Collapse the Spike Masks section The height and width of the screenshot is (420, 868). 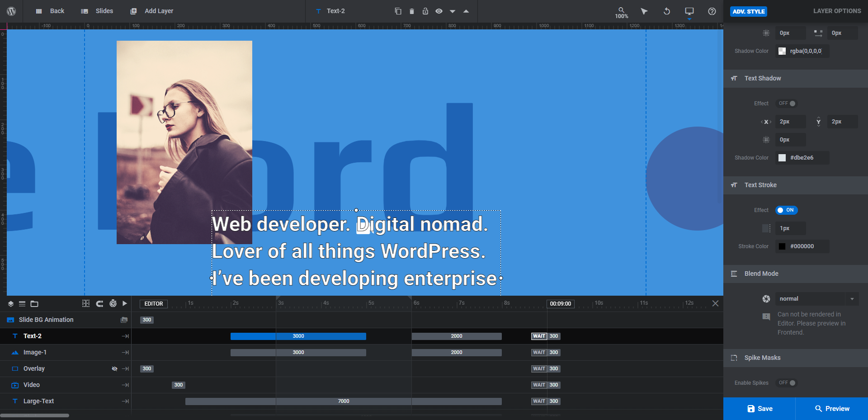pos(796,358)
